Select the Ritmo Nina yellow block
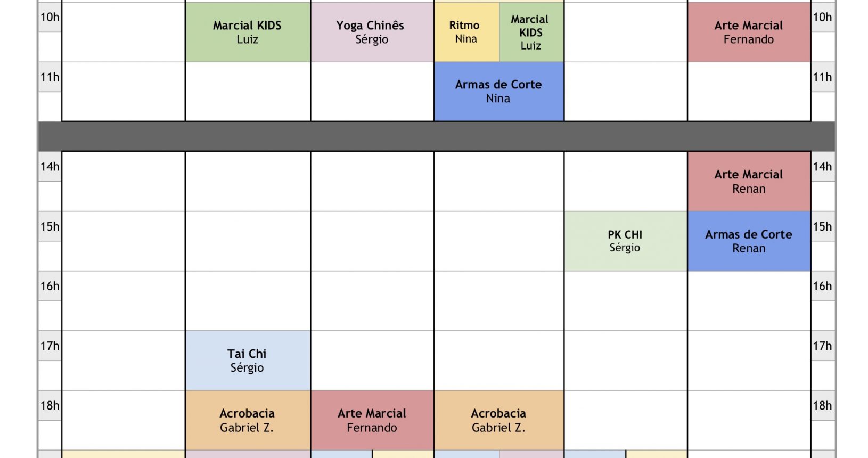868x458 pixels. click(x=466, y=32)
